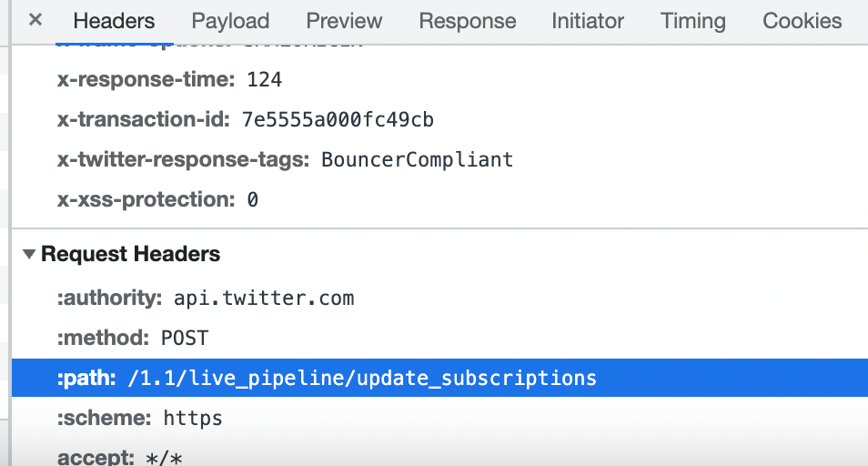The image size is (868, 466).
Task: Switch to the Cookies tab
Action: tap(802, 21)
